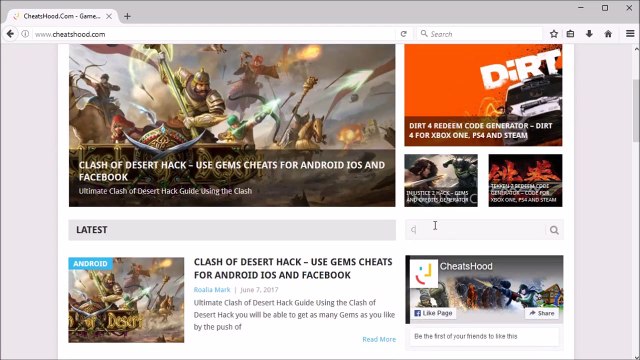Open the Firefox hamburger menu
Viewport: 640px width, 360px height.
coord(630,34)
